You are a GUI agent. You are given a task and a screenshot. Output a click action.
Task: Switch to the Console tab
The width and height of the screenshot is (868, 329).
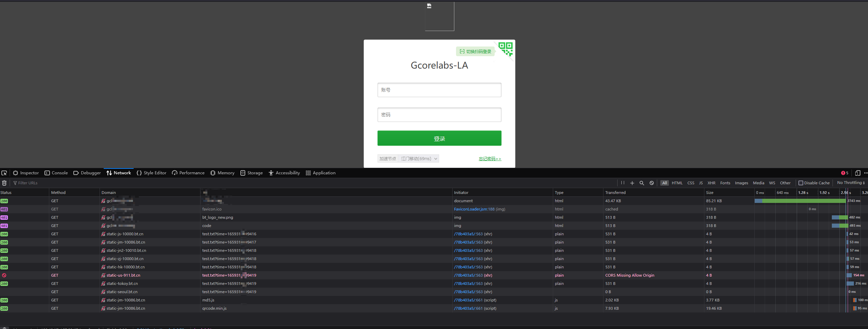pos(56,173)
